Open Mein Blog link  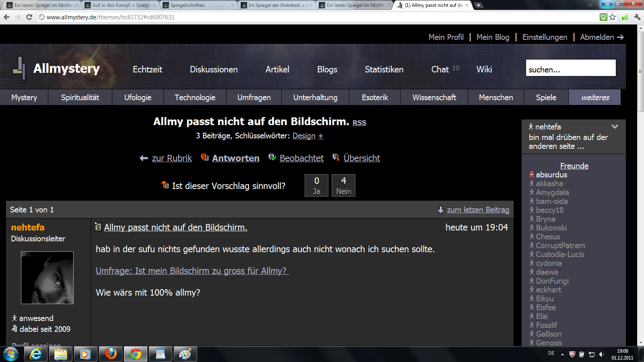click(493, 37)
